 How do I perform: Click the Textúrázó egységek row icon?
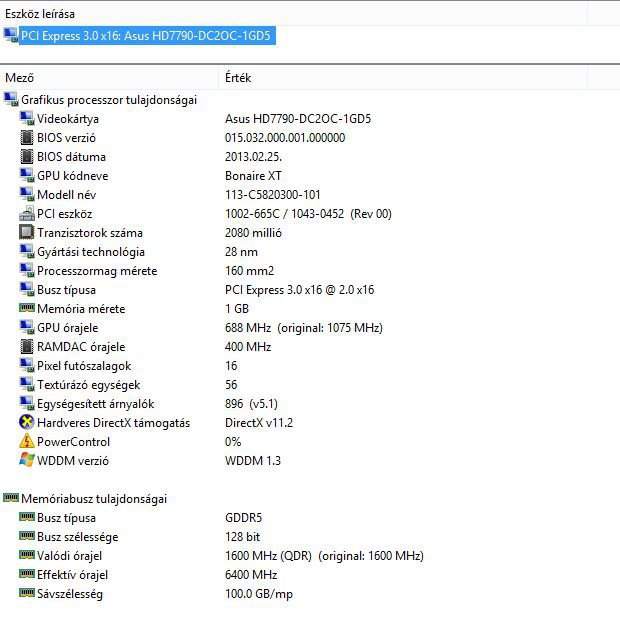point(27,385)
